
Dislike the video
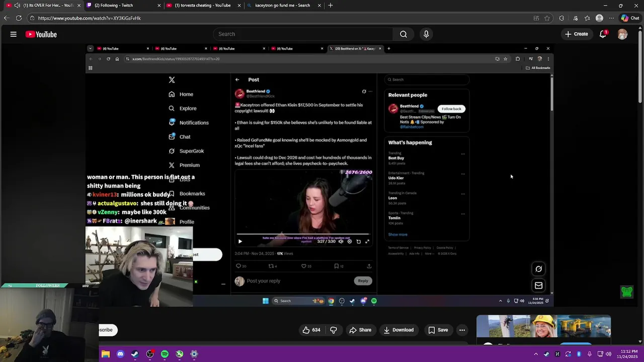click(334, 330)
